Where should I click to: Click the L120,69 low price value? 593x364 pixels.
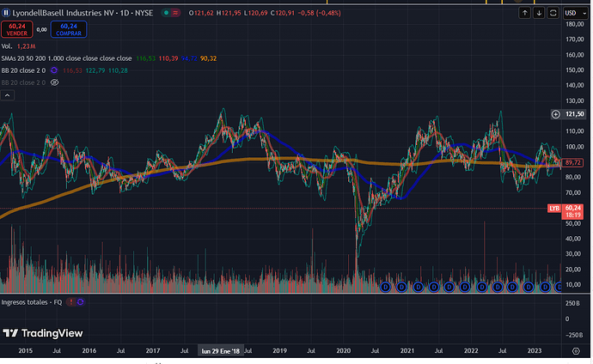pos(255,13)
